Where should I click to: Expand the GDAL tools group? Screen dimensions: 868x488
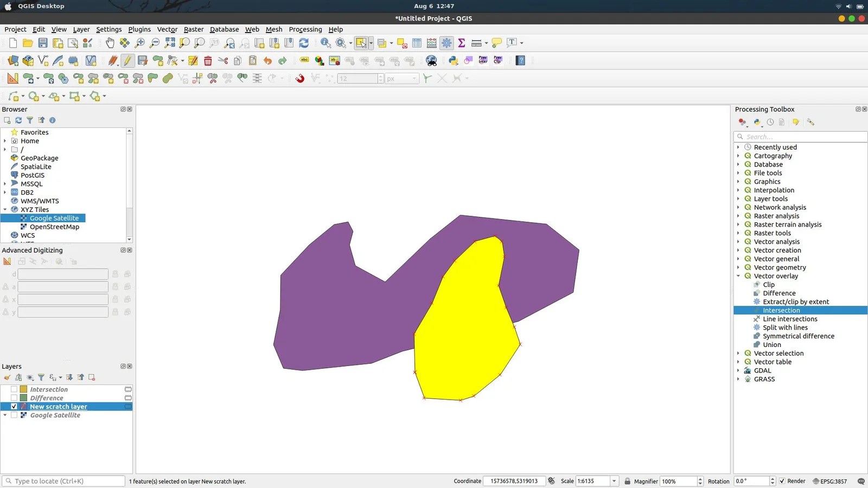738,370
